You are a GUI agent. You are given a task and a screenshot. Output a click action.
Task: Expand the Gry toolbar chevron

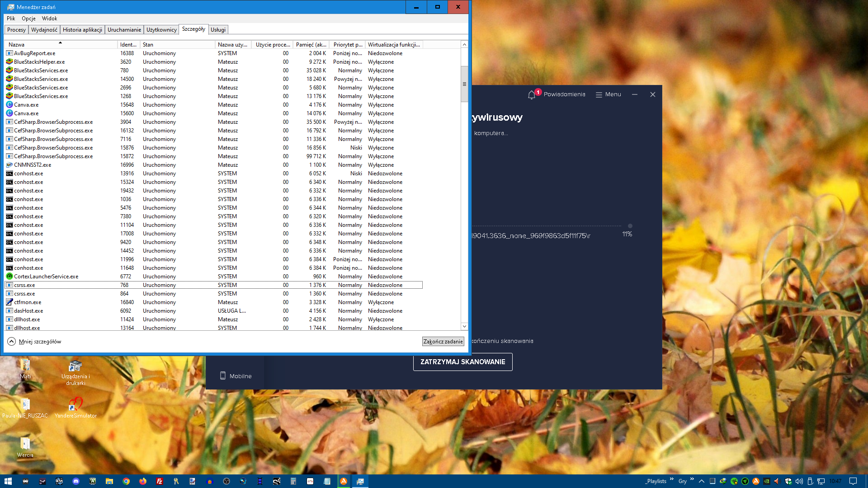coord(692,479)
